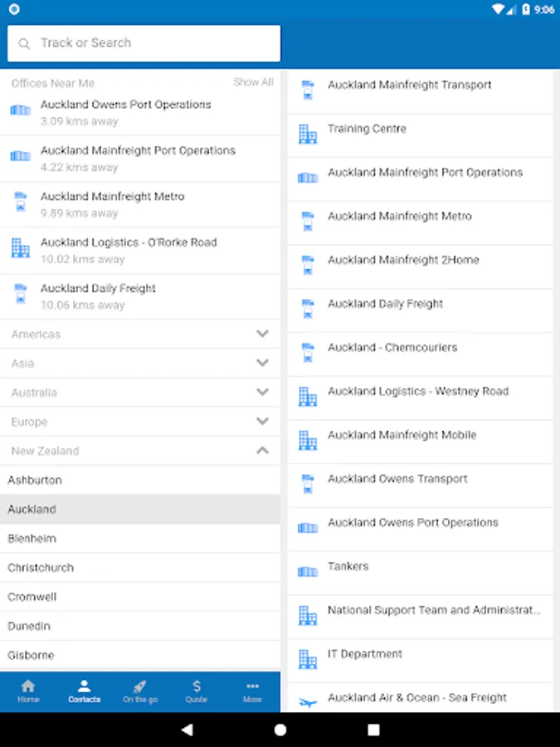Open Auckland Logistics - Westney Road name
Image resolution: width=560 pixels, height=747 pixels.
[418, 392]
